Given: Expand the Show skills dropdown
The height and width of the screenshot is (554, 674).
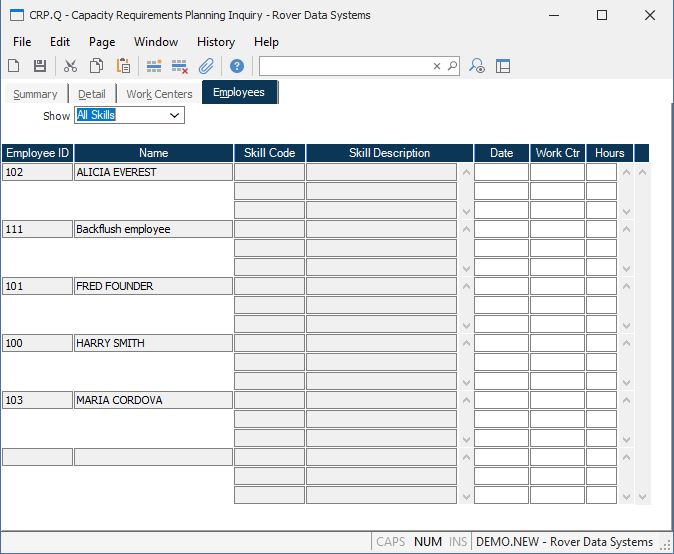Looking at the screenshot, I should pyautogui.click(x=175, y=116).
